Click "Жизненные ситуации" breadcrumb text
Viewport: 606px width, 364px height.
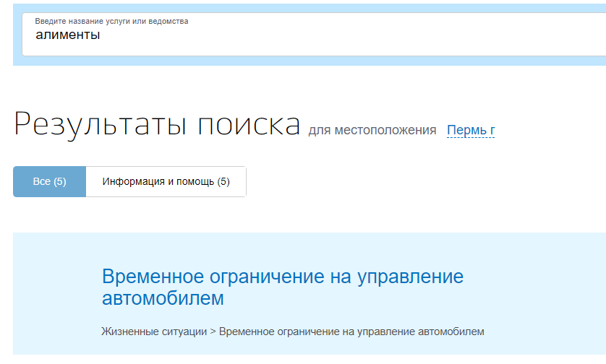[x=154, y=331]
